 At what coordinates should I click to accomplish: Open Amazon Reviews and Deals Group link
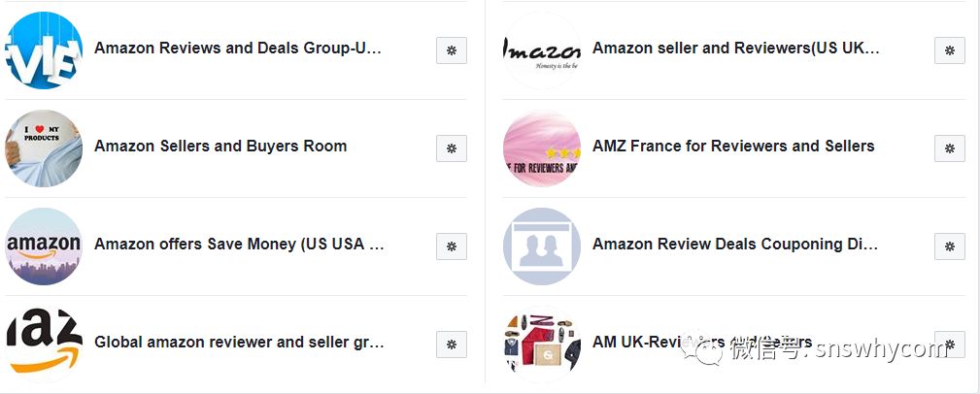(238, 49)
